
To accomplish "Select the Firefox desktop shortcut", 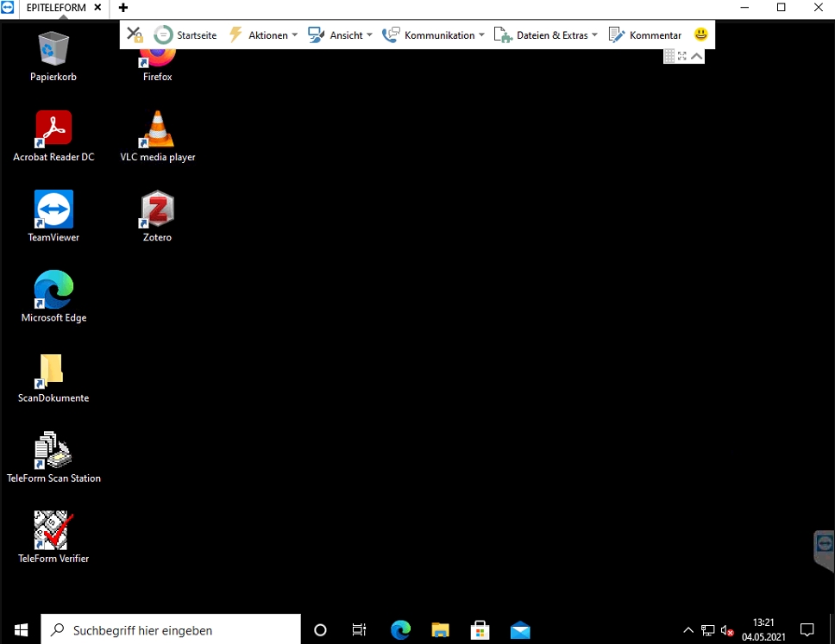I will coord(157,65).
